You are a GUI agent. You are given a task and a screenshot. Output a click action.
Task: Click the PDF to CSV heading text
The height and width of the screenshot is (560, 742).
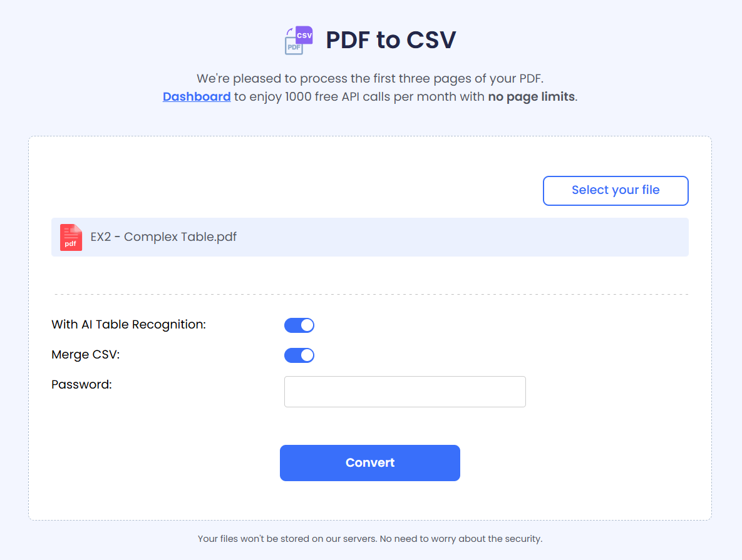[391, 40]
